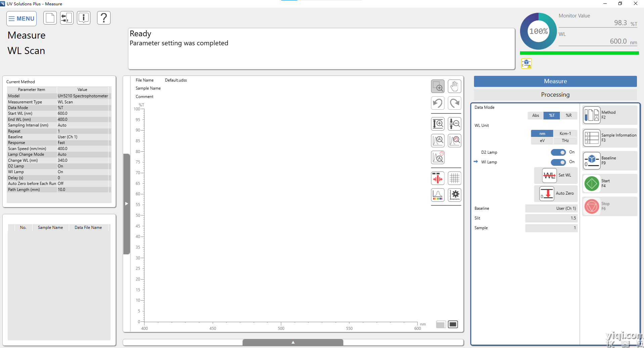Set WL unit to THz
The width and height of the screenshot is (644, 348).
565,141
